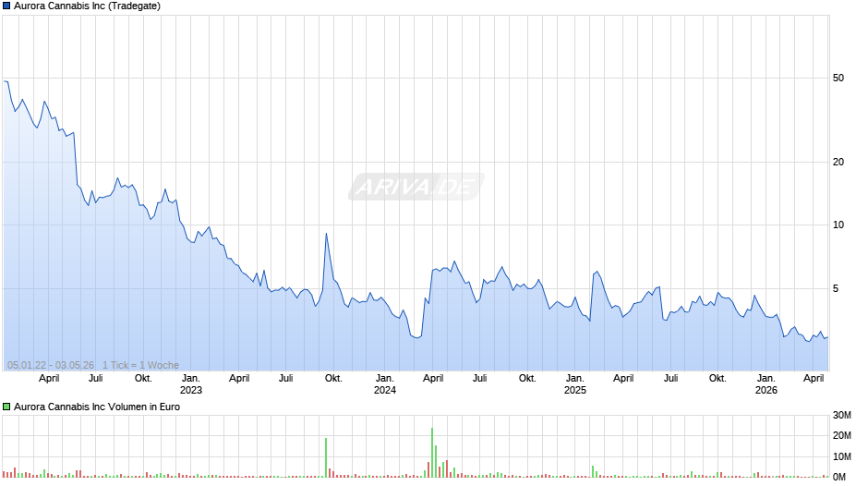Select the chart title 'Aurora Cannabis Inc (Tradegate)'

[87, 6]
